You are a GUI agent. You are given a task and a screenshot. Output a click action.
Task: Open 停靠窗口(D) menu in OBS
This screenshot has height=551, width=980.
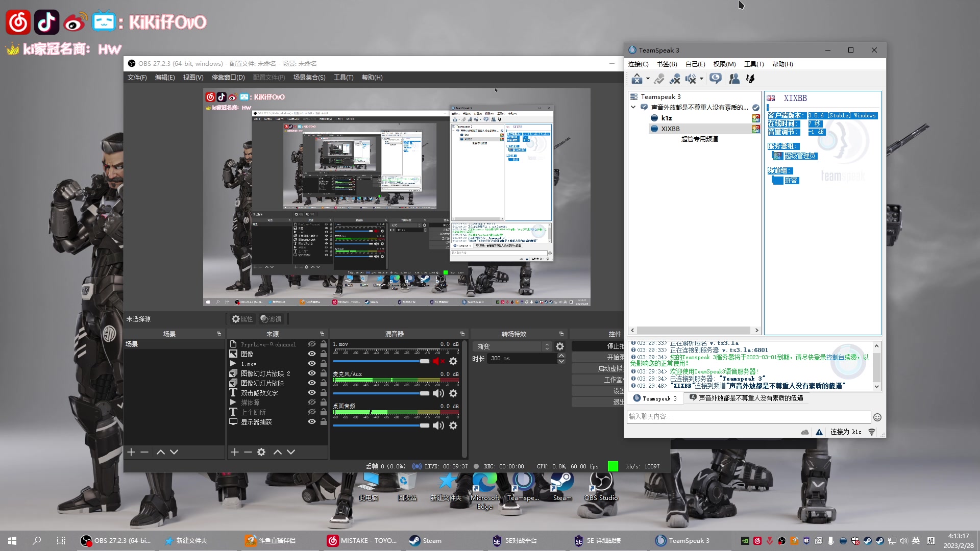(x=228, y=78)
